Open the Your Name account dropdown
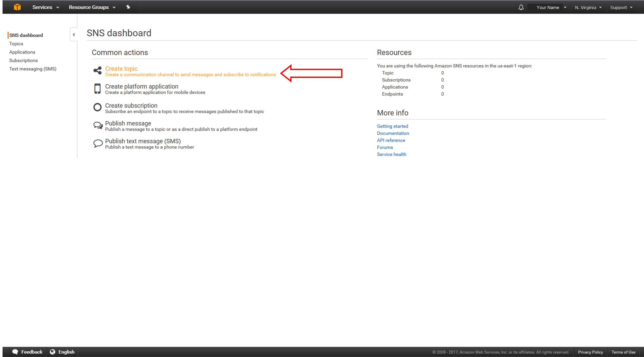Viewport: 644px width, 357px height. (551, 8)
